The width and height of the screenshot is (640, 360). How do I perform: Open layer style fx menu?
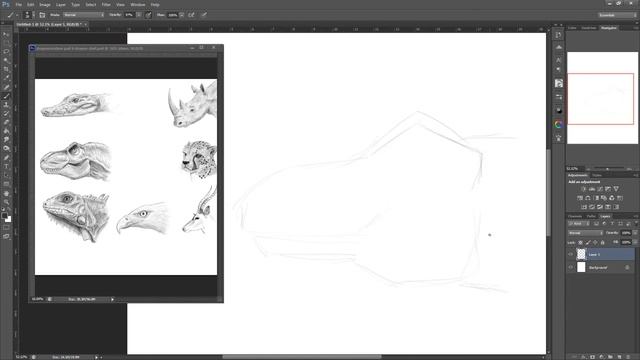(583, 357)
